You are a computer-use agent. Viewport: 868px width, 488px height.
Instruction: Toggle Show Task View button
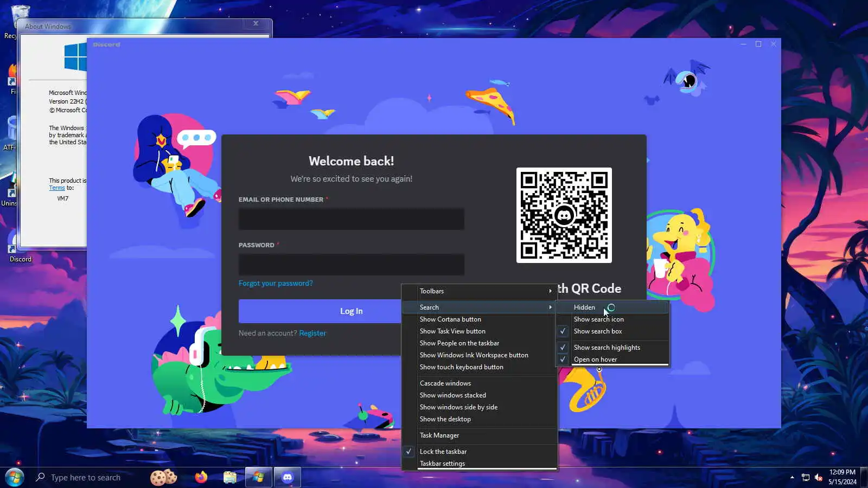pyautogui.click(x=480, y=331)
